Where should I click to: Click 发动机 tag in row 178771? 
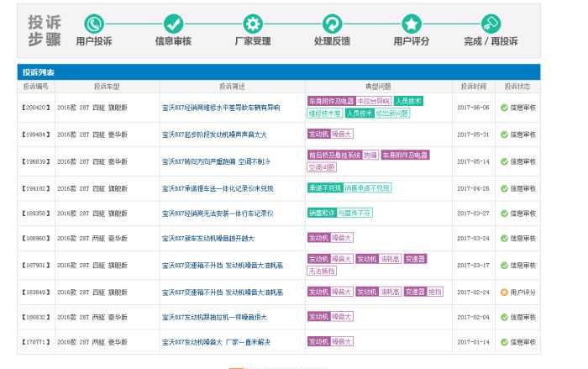click(318, 341)
